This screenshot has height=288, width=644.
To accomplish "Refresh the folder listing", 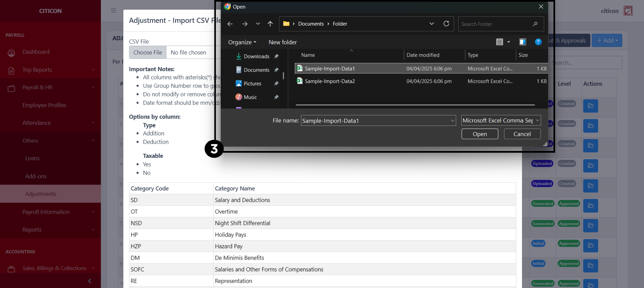I will pyautogui.click(x=446, y=24).
